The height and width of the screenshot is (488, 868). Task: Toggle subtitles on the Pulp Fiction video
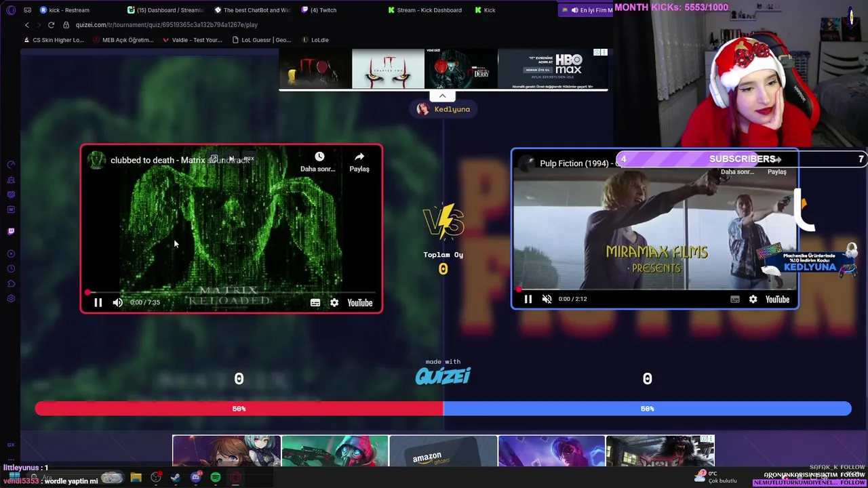[x=734, y=299]
